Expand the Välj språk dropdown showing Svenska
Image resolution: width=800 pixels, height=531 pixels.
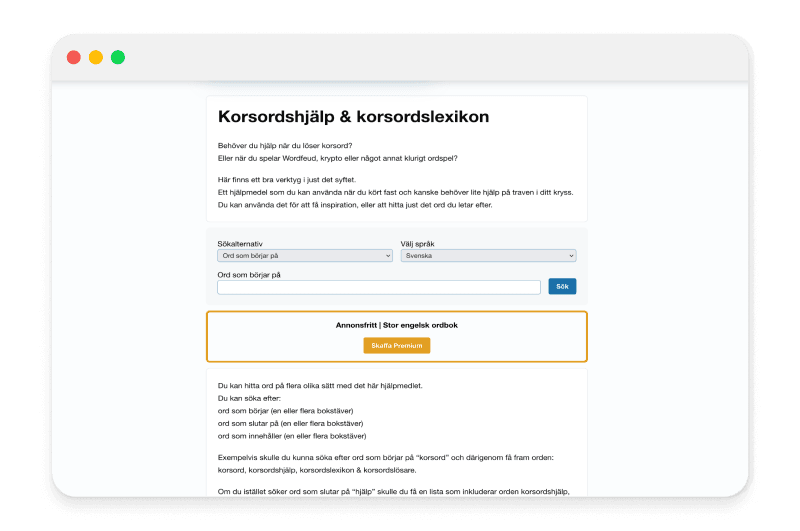[x=488, y=256]
